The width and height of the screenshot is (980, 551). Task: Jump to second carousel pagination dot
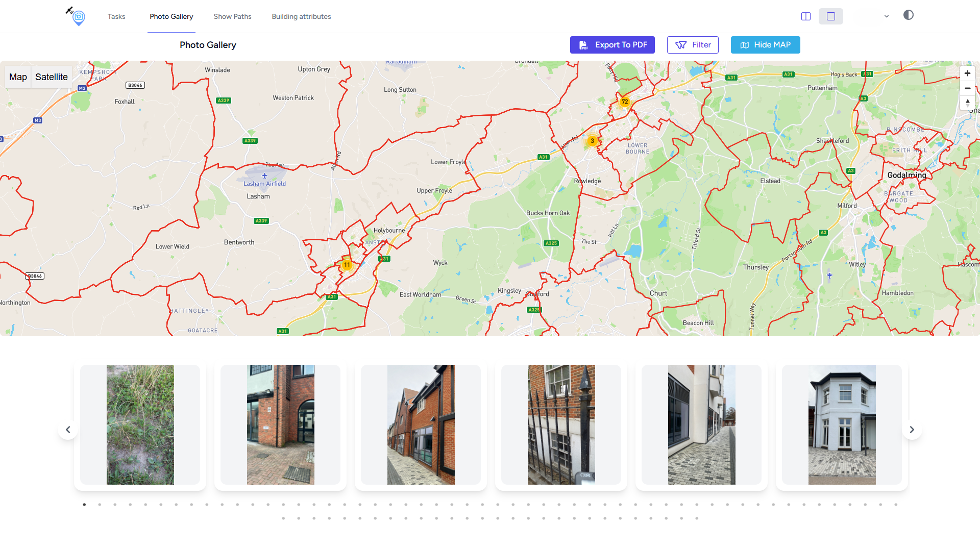click(x=100, y=505)
